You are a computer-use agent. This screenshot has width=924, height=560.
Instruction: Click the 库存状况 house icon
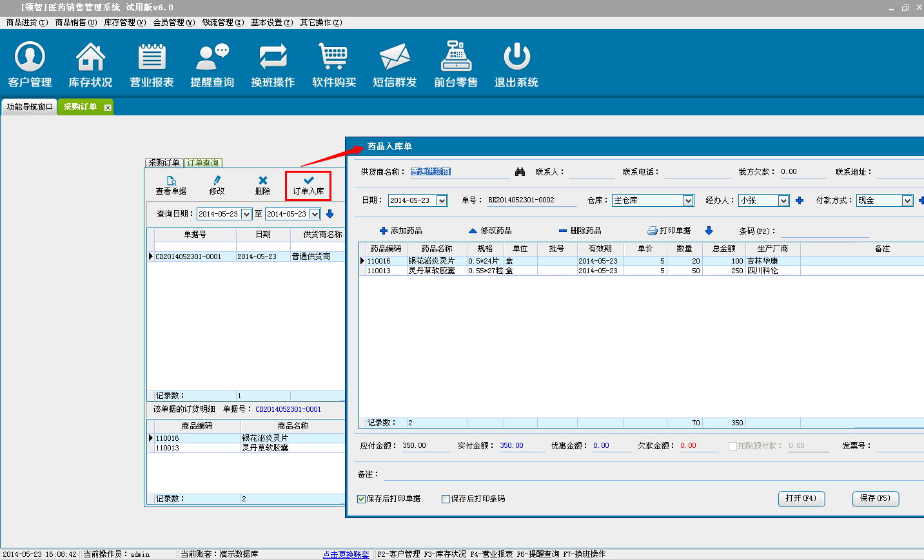pyautogui.click(x=90, y=57)
